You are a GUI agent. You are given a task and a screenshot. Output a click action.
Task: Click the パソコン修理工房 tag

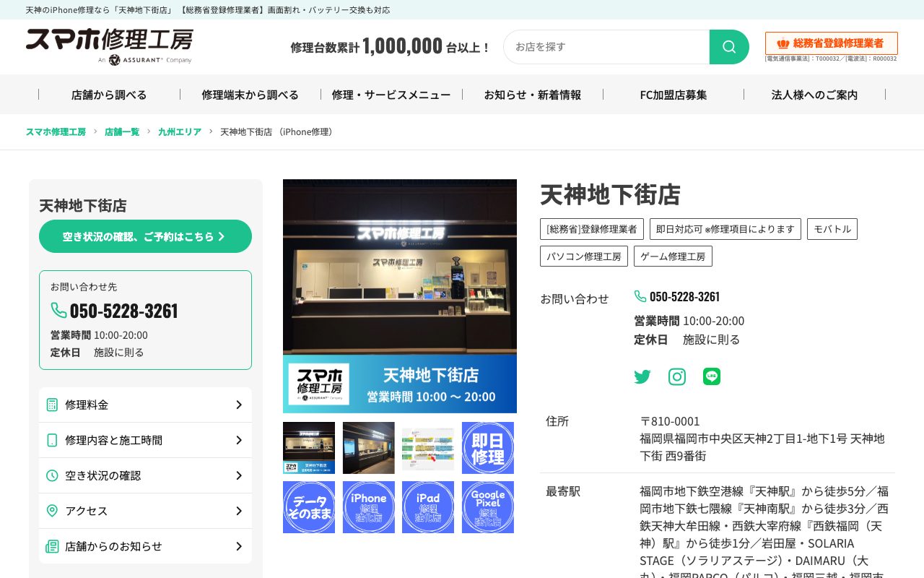pyautogui.click(x=584, y=256)
